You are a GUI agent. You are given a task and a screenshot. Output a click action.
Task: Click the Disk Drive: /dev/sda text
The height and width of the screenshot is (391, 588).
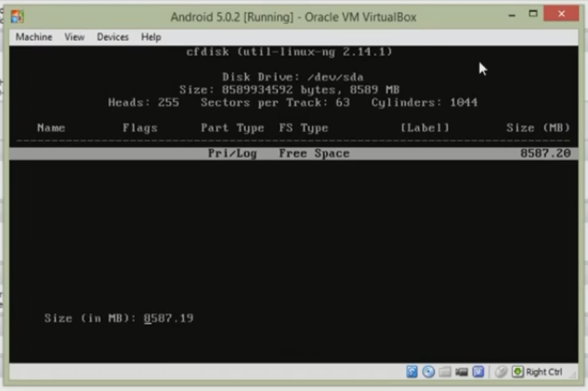point(293,77)
